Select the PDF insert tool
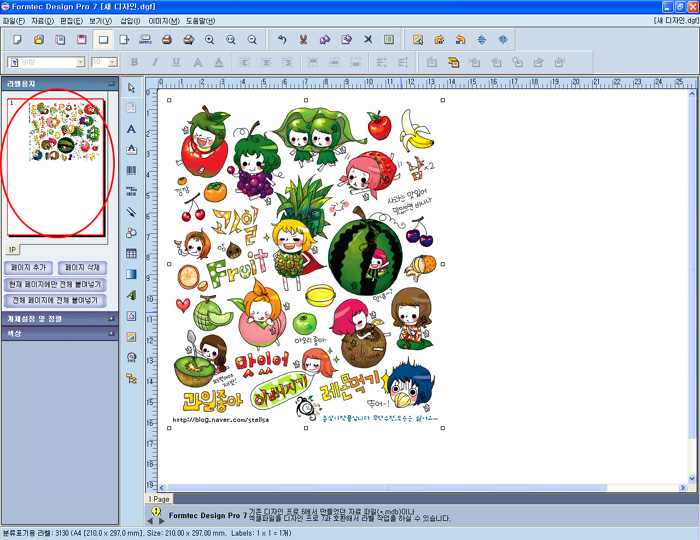The height and width of the screenshot is (540, 700). [131, 357]
